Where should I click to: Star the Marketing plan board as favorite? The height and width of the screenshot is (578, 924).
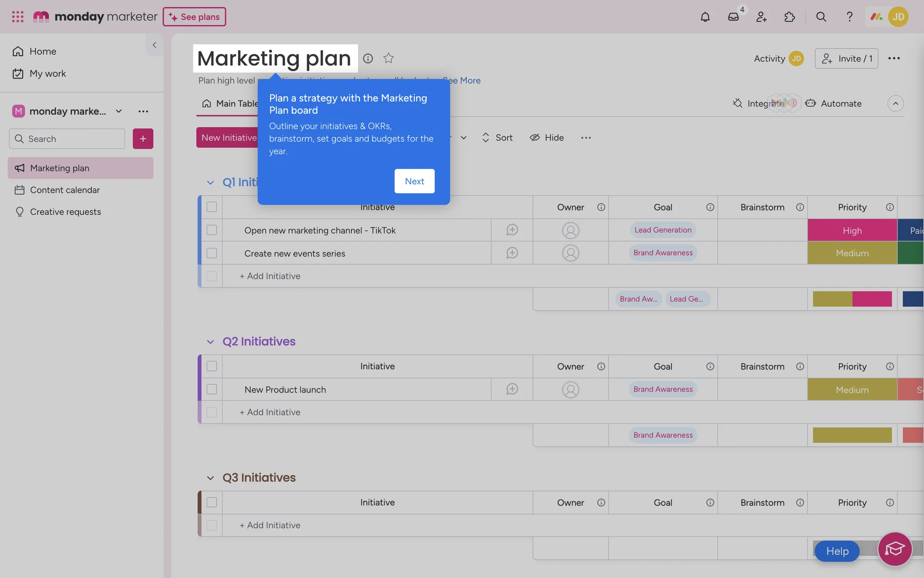click(388, 58)
